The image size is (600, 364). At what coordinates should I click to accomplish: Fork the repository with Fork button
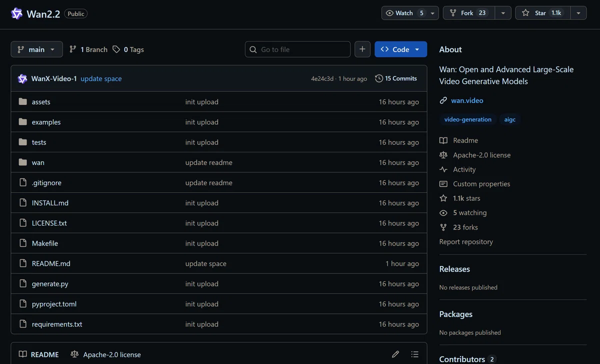468,13
